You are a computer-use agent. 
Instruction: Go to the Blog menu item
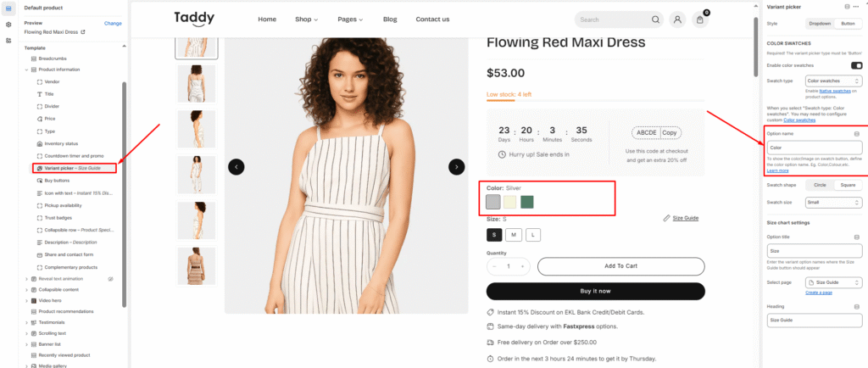point(390,20)
